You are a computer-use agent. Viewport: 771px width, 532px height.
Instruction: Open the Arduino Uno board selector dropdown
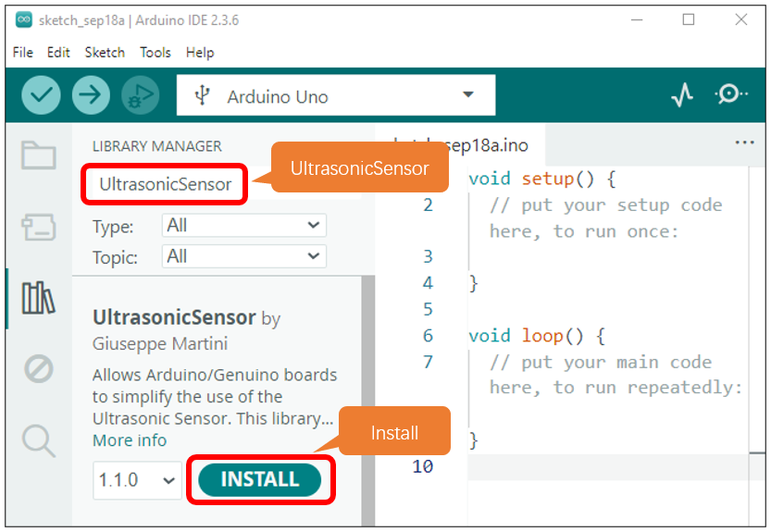pos(336,95)
